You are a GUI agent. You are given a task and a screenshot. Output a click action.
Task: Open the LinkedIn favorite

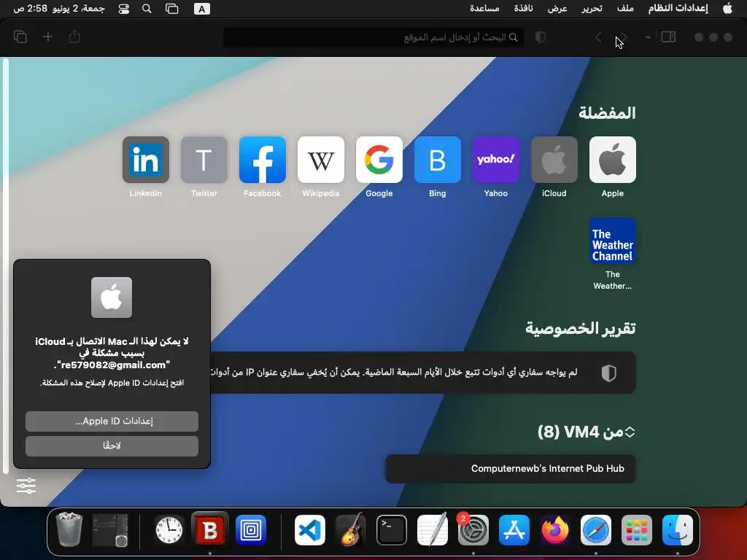click(x=145, y=160)
